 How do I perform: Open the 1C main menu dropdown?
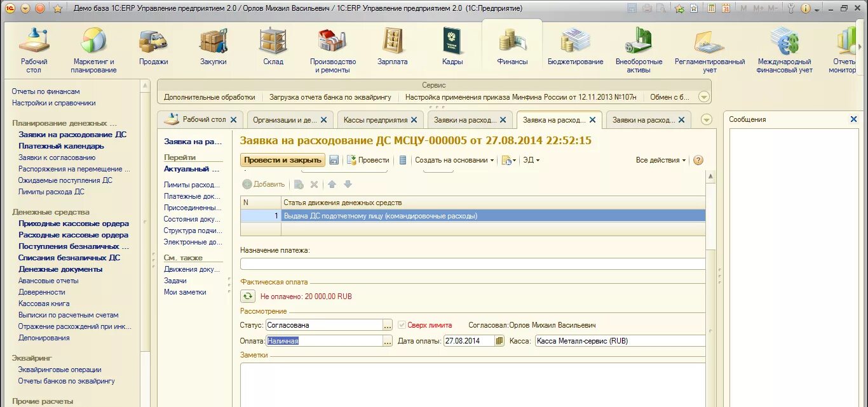pyautogui.click(x=25, y=8)
